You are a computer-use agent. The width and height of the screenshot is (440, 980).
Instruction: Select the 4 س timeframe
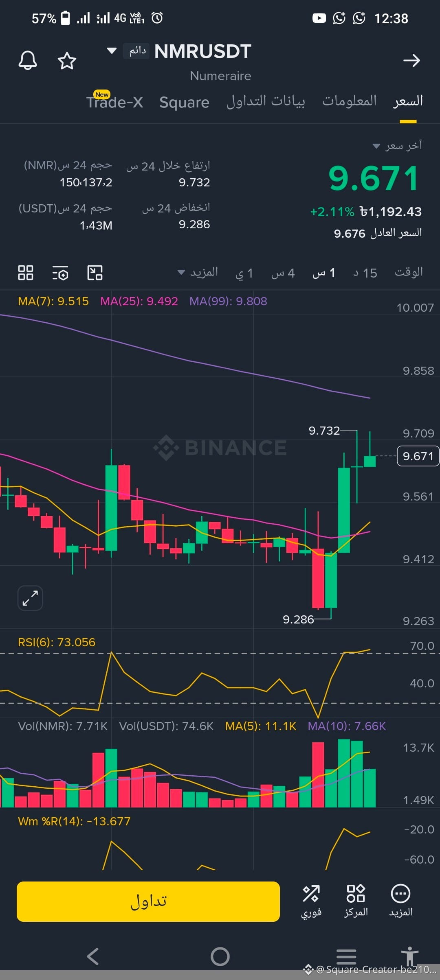tap(283, 273)
